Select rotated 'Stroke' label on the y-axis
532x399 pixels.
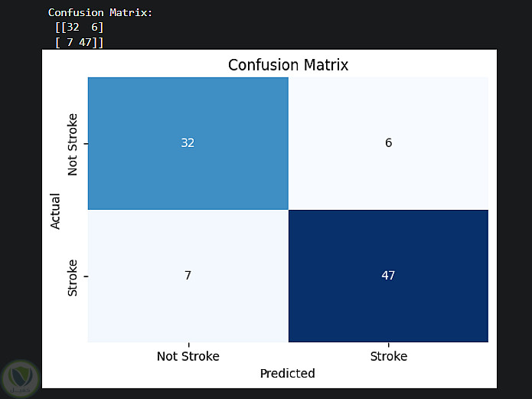tap(73, 277)
